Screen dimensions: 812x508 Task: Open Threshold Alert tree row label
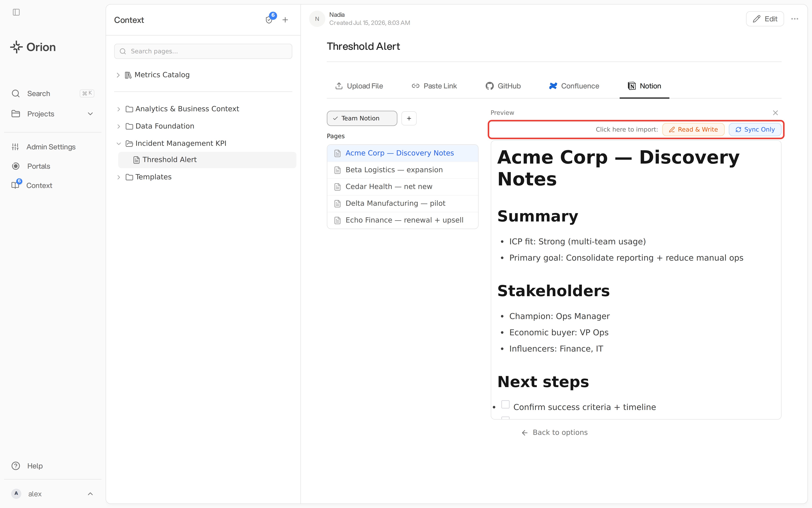click(170, 160)
